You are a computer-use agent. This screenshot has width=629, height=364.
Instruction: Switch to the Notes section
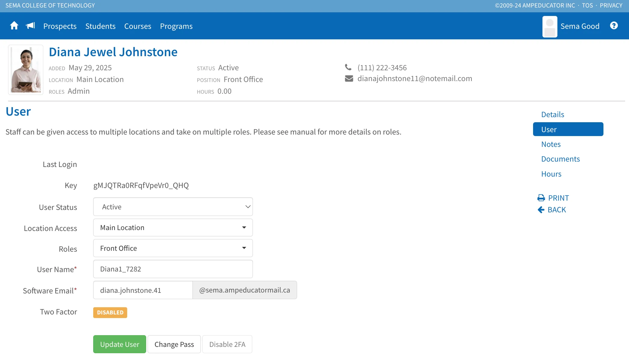click(x=551, y=144)
